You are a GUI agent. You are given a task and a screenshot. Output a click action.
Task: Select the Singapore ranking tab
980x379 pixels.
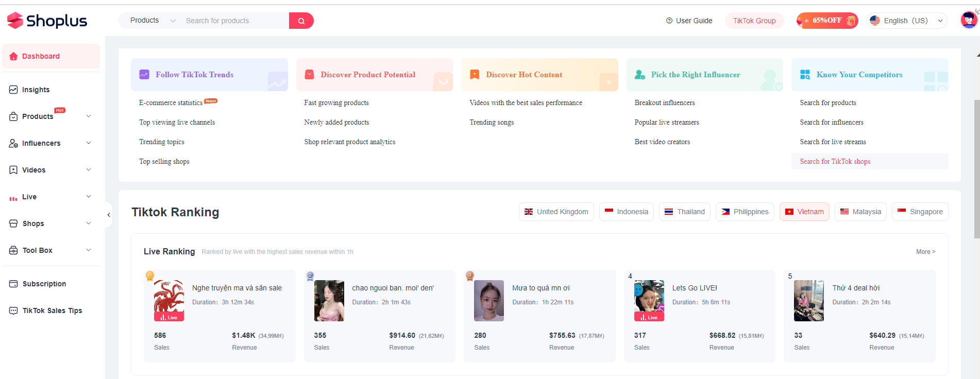tap(920, 212)
